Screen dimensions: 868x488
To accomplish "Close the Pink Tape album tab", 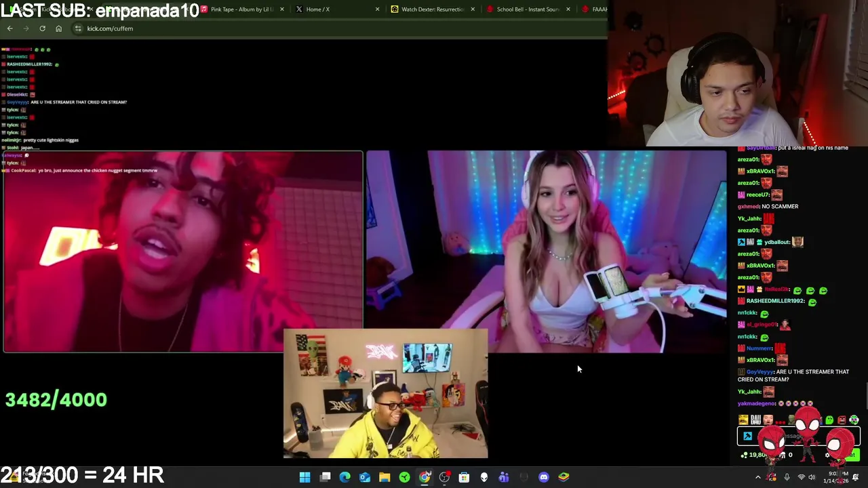I will pos(282,9).
